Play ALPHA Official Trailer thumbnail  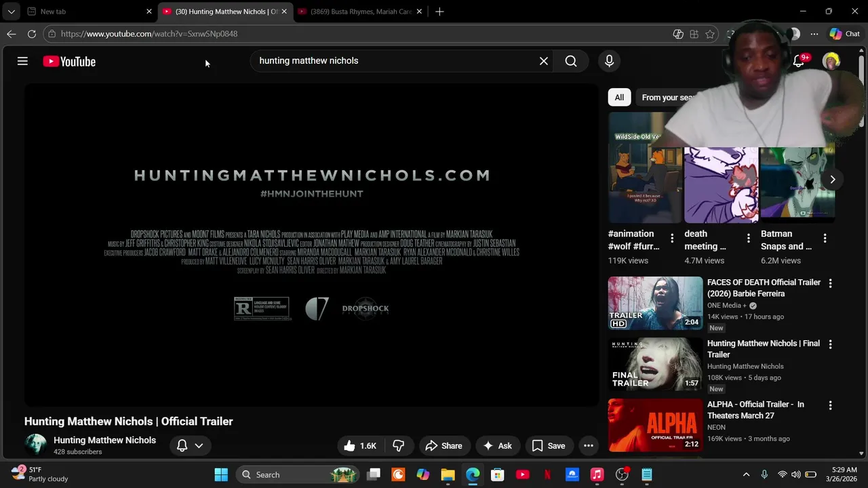655,425
